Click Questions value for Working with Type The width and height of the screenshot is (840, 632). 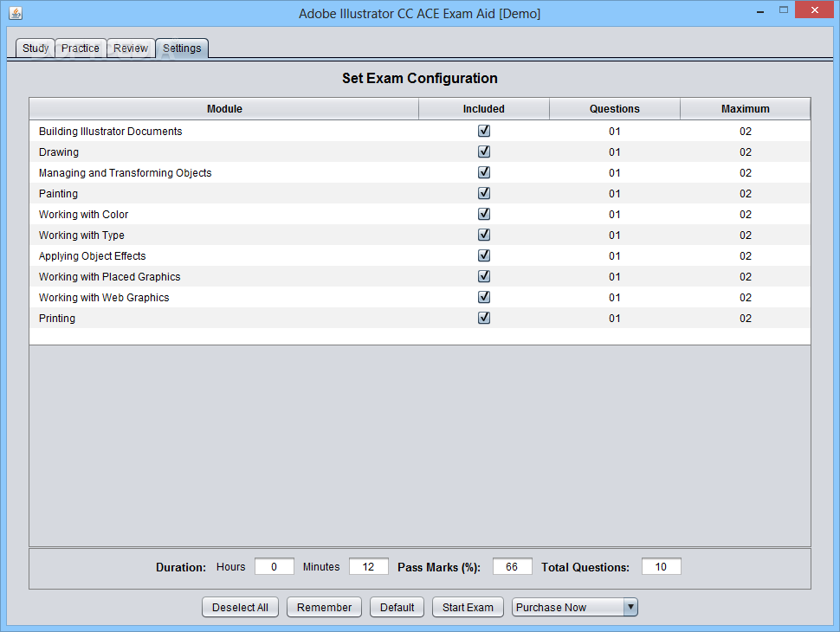[615, 235]
